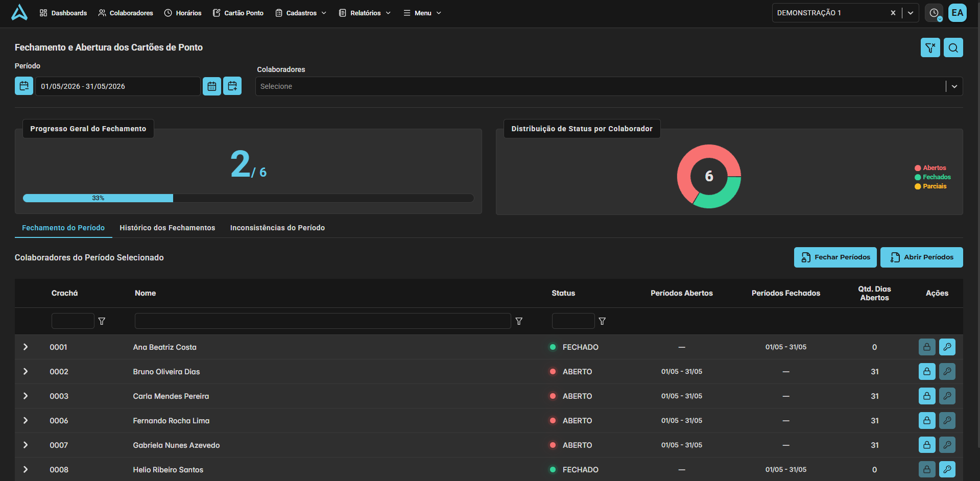
Task: Focus the Crachá filter input
Action: pyautogui.click(x=73, y=321)
